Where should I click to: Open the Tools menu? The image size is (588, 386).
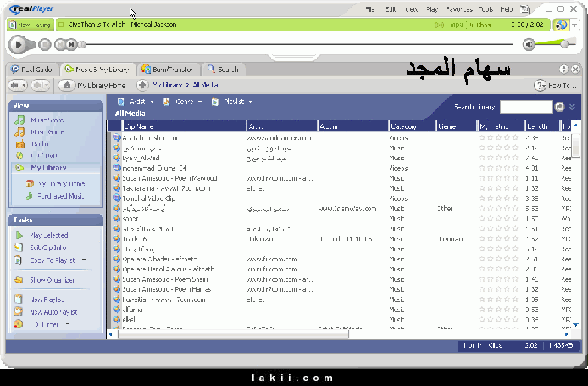[485, 9]
